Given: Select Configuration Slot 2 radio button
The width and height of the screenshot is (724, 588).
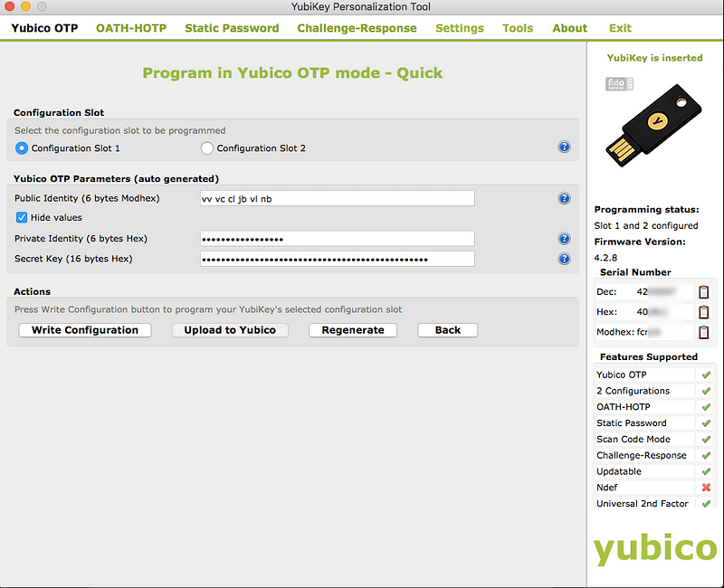Looking at the screenshot, I should (x=207, y=148).
